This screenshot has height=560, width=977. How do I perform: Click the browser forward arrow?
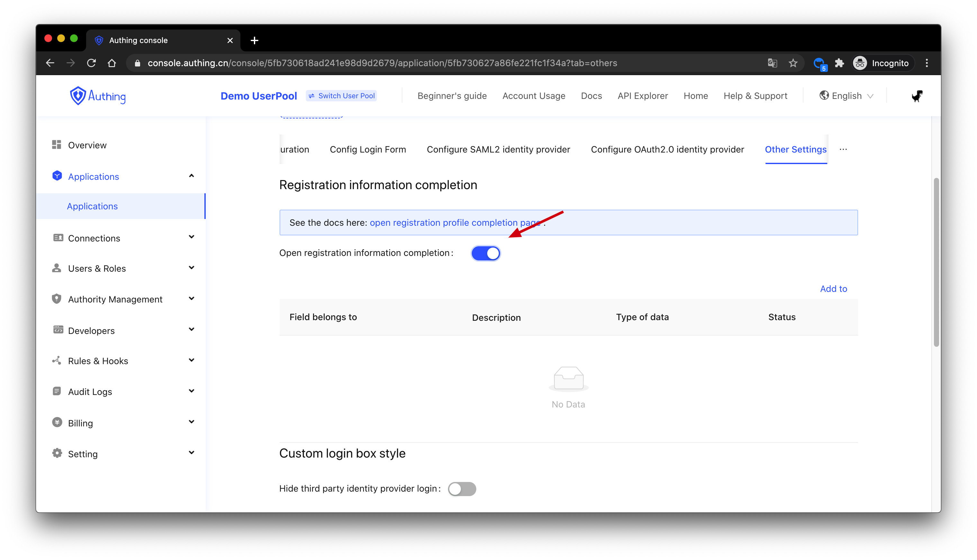pyautogui.click(x=70, y=63)
